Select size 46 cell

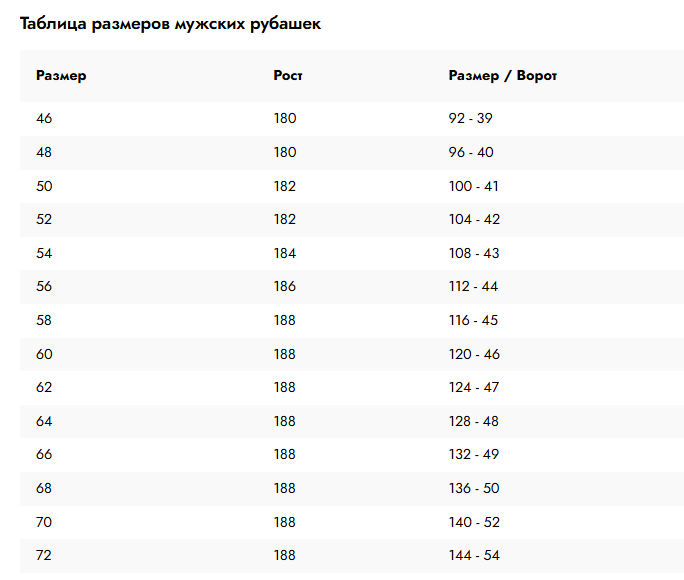44,118
